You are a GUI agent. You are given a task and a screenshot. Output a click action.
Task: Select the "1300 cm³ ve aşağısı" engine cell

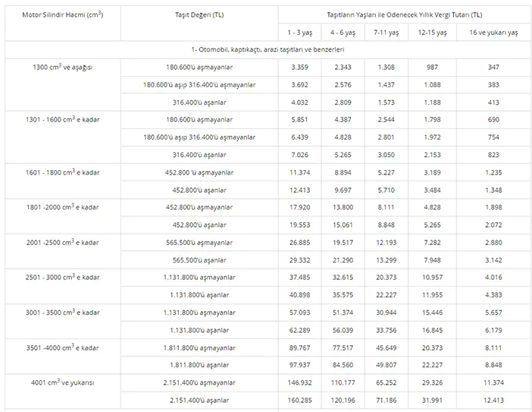coord(63,67)
